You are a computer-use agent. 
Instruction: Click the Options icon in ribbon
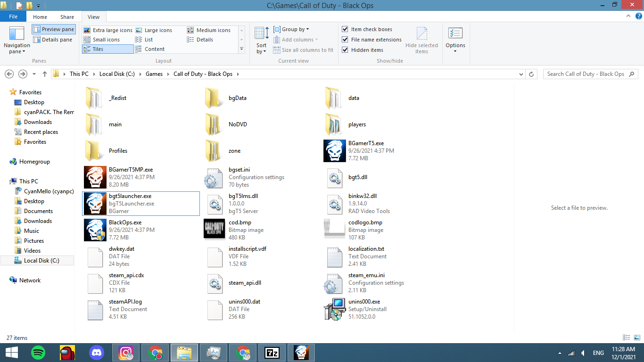[x=455, y=40]
